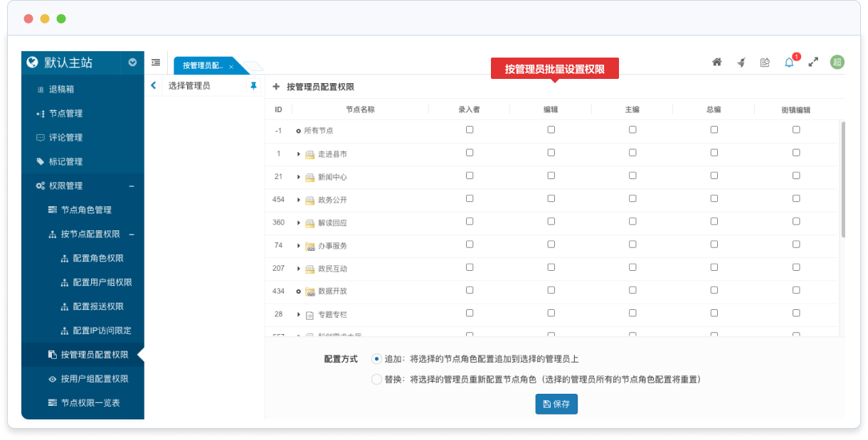Click the rocket icon in top toolbar

click(x=741, y=63)
